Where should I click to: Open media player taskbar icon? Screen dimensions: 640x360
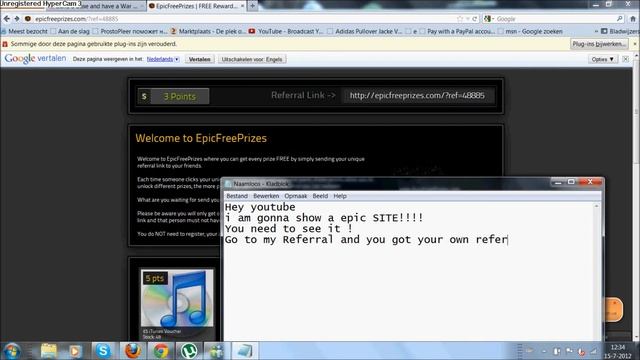click(x=76, y=351)
